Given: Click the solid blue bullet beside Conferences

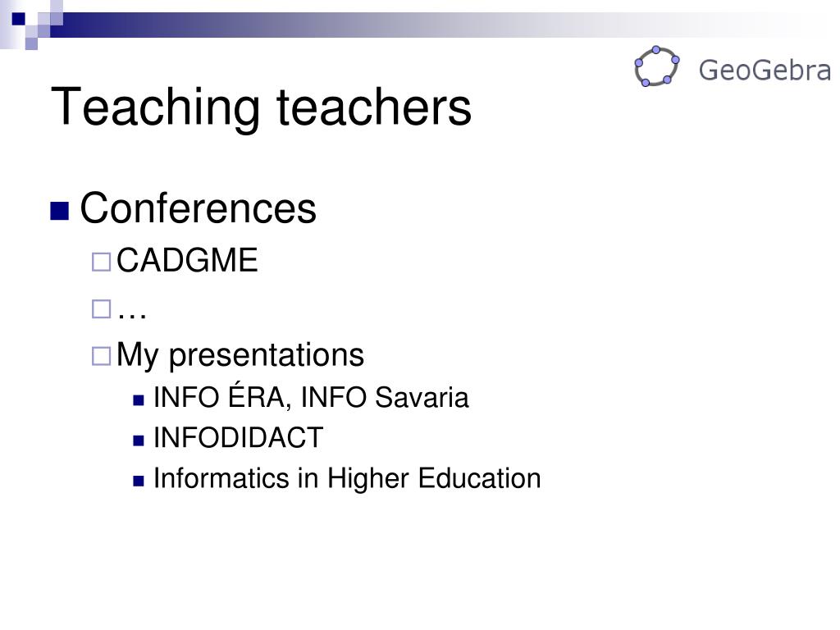Looking at the screenshot, I should [x=59, y=211].
